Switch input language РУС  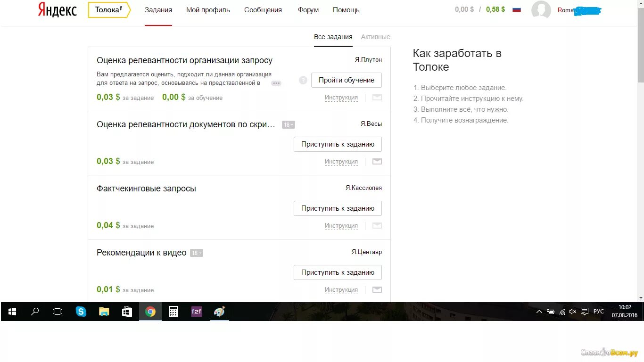599,312
